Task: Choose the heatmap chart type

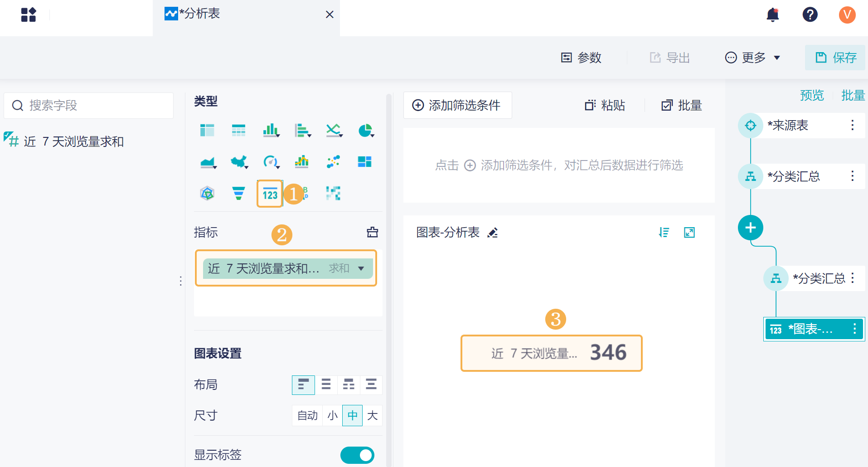Action: pos(333,194)
